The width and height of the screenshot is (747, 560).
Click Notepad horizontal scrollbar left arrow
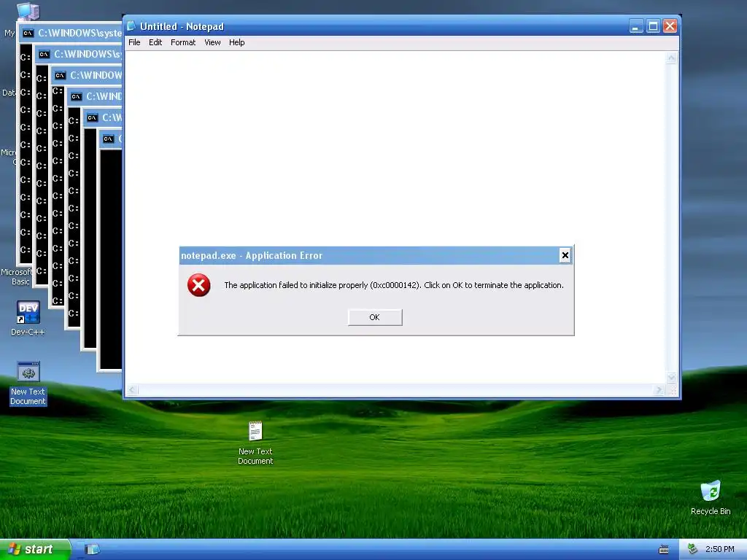(x=132, y=390)
